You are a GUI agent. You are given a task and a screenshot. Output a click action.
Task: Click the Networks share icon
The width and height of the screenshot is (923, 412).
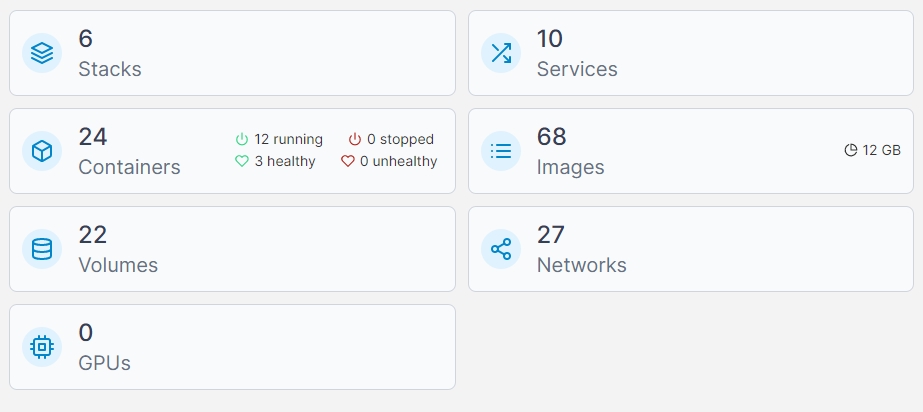coord(501,249)
